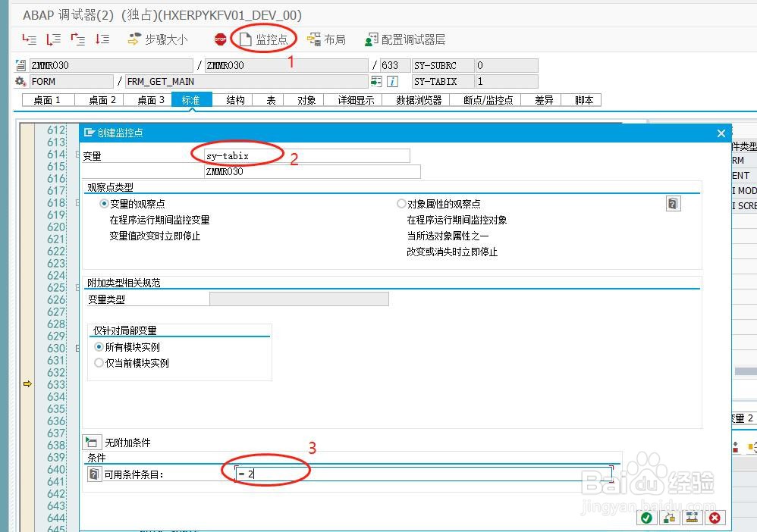757x532 pixels.
Task: Open the 变量类型 selection field
Action: [299, 298]
